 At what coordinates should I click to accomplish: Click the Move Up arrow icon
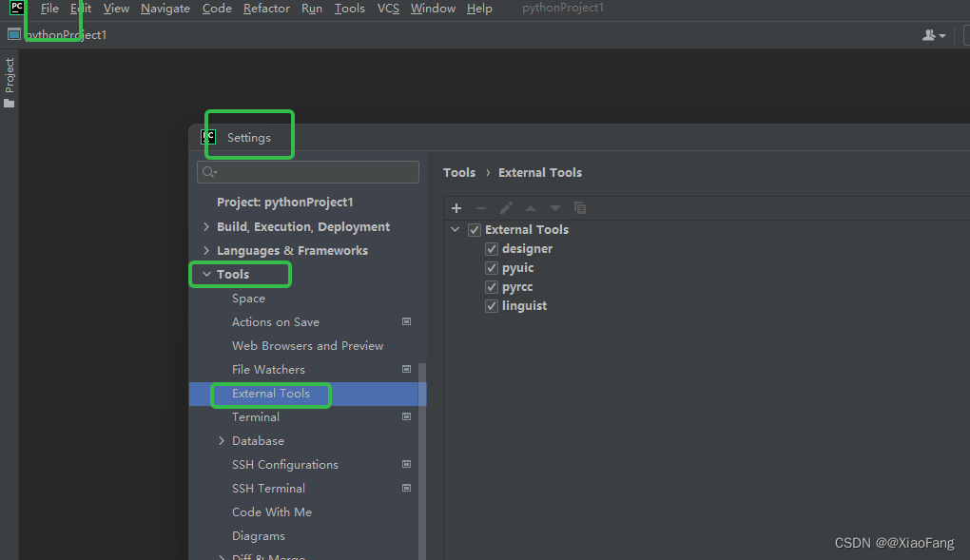(531, 208)
